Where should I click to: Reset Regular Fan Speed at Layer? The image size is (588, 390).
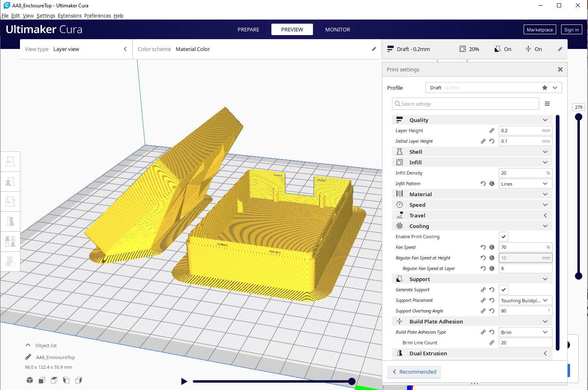coord(483,268)
